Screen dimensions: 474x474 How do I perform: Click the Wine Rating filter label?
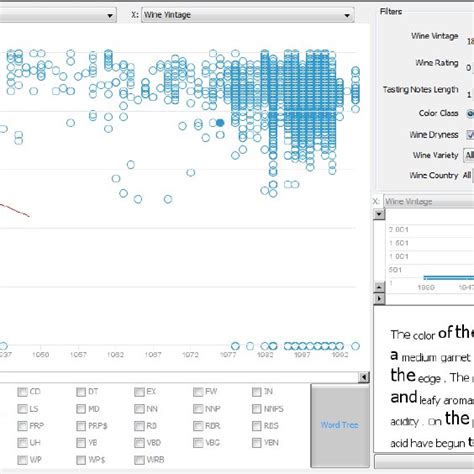pyautogui.click(x=437, y=63)
